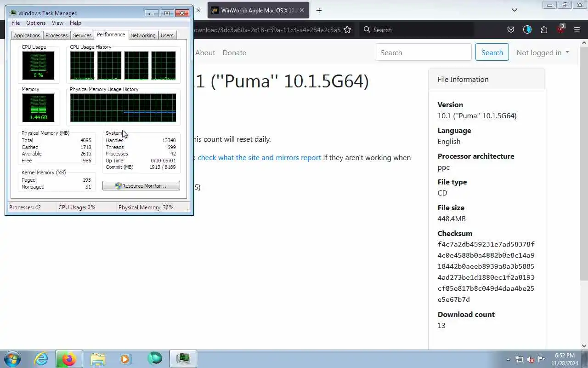This screenshot has width=588, height=368.
Task: Click the Task Manager title bar icon
Action: (x=13, y=13)
